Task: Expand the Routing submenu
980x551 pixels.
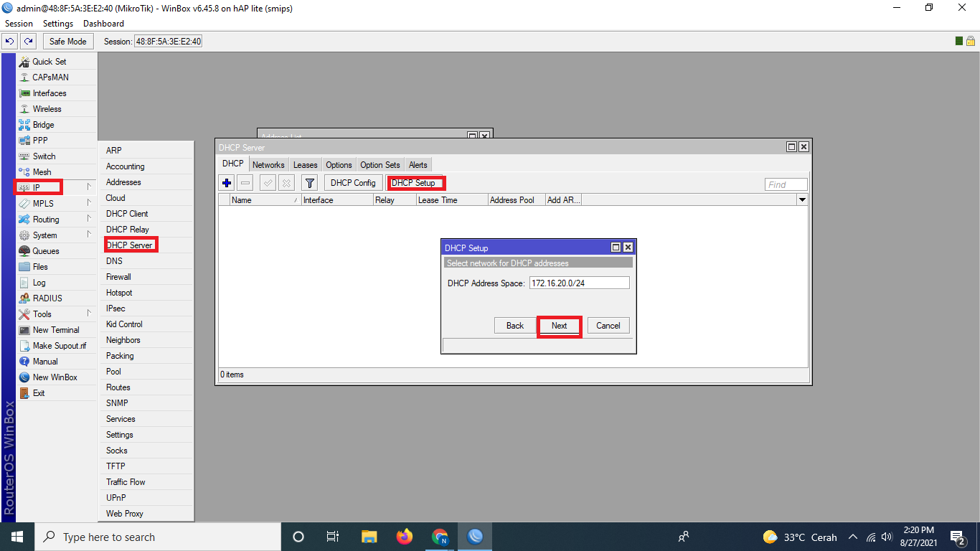Action: [57, 220]
